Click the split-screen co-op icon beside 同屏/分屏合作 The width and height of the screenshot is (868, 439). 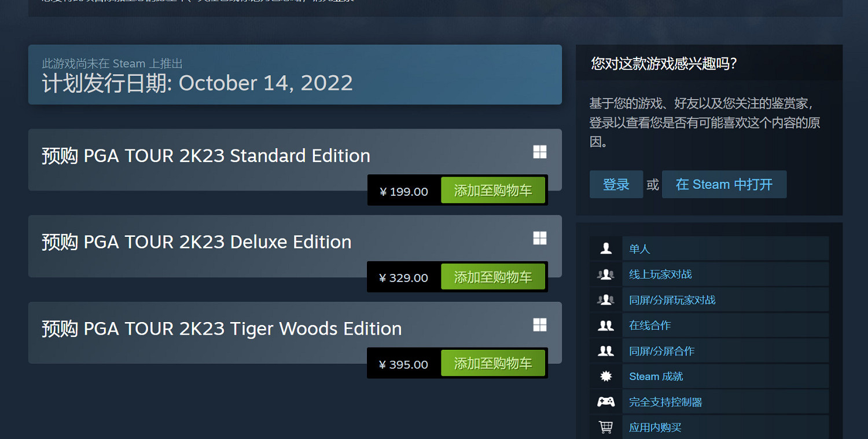tap(605, 350)
